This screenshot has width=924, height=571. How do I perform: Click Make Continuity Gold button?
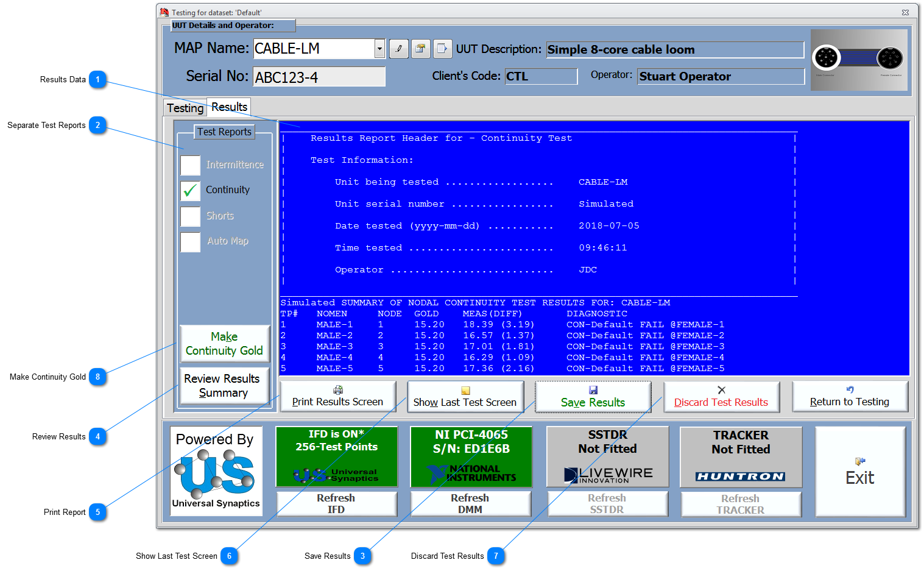(x=224, y=344)
